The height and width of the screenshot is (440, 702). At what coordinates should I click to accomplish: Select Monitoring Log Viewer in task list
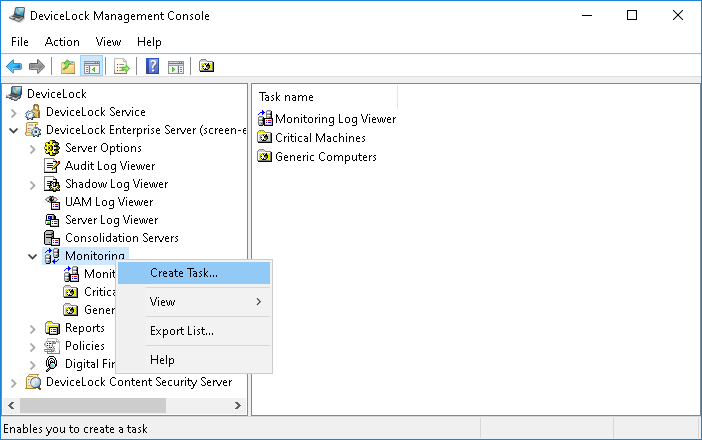(x=335, y=119)
